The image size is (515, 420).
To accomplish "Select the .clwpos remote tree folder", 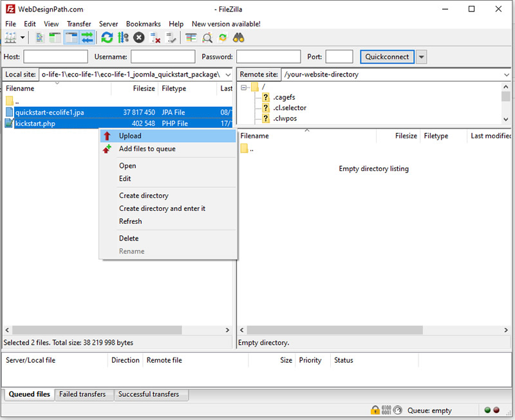I will pyautogui.click(x=285, y=118).
